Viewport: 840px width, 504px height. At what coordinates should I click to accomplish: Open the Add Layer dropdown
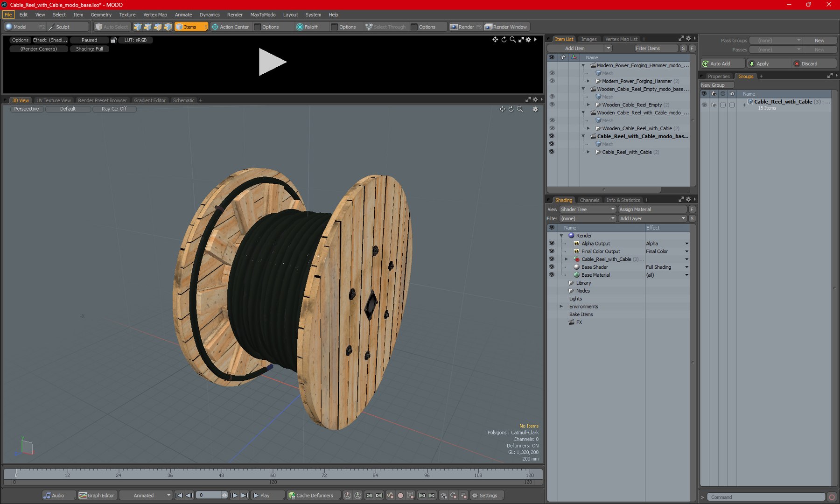tap(652, 218)
